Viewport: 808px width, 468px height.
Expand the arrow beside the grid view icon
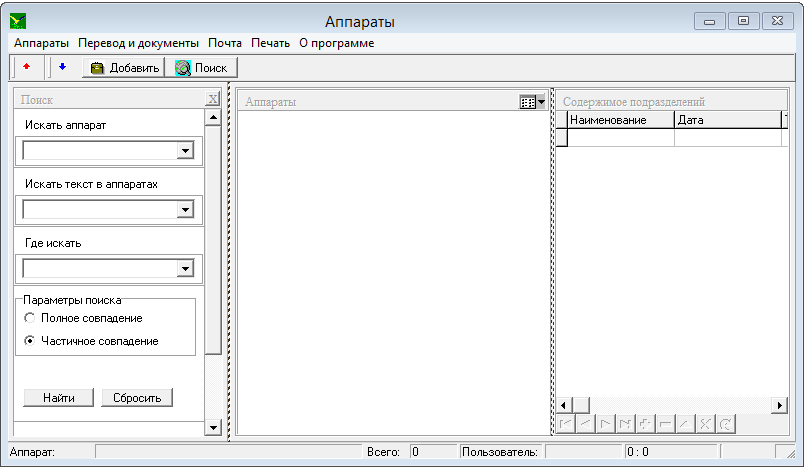point(541,102)
